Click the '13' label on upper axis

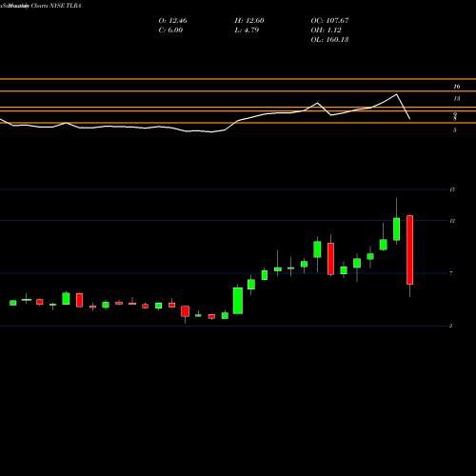457,99
